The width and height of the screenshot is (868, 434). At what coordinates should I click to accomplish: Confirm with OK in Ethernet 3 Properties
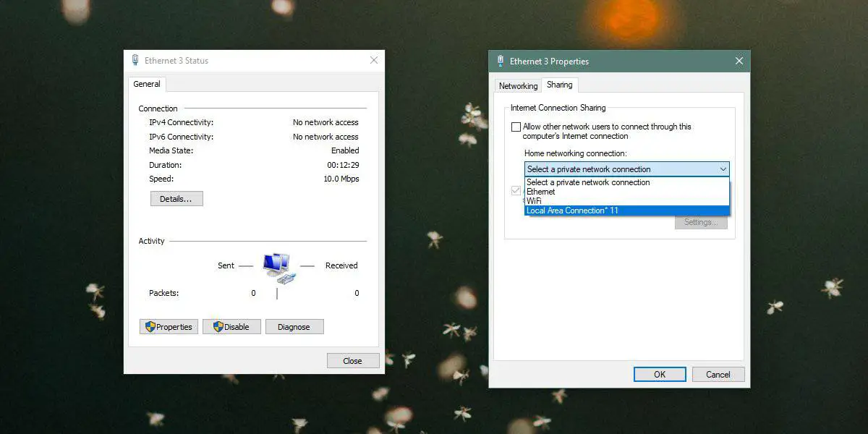(660, 375)
